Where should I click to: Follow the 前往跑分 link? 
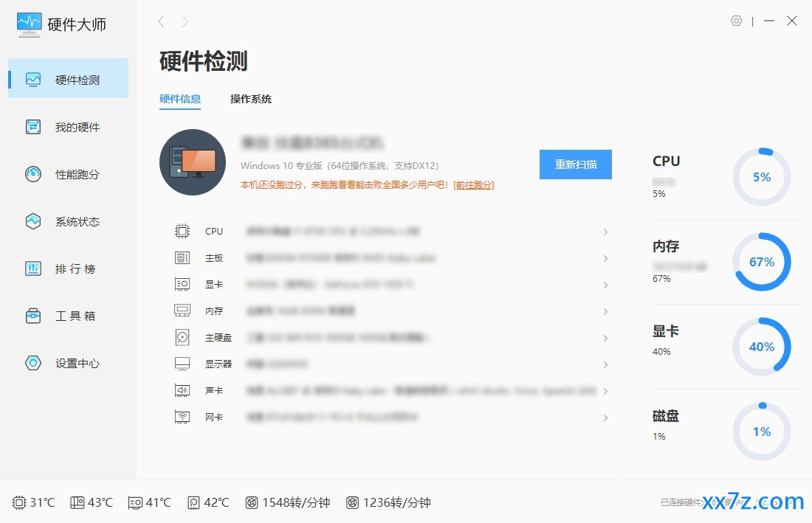pyautogui.click(x=473, y=184)
